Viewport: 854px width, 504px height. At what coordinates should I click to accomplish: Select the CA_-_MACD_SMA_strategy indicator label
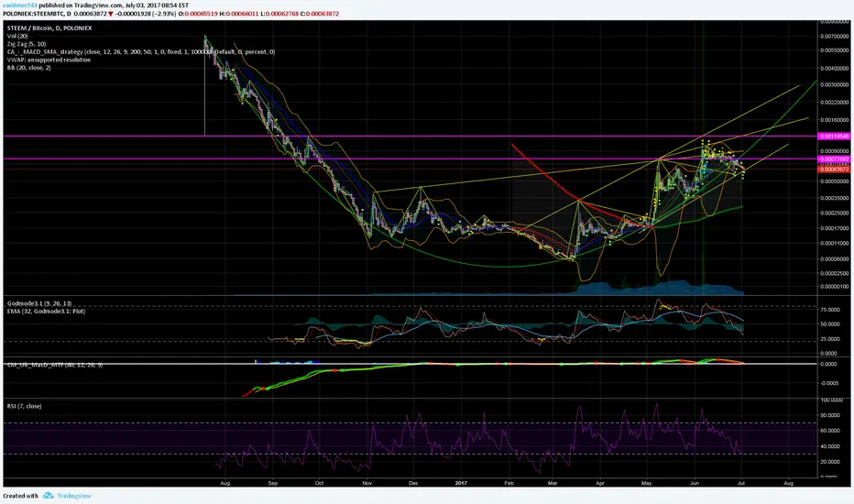141,51
